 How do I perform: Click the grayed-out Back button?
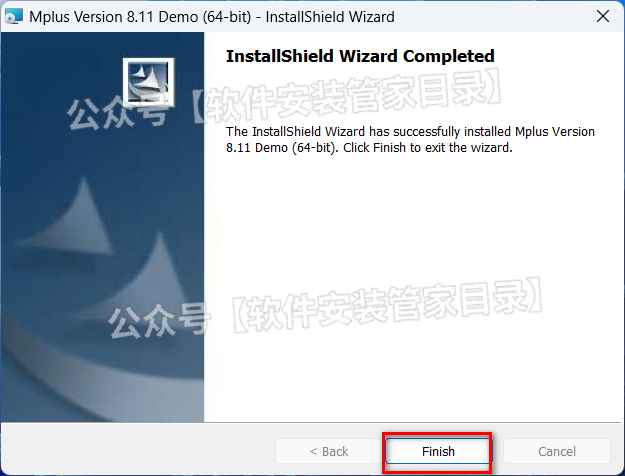point(329,451)
